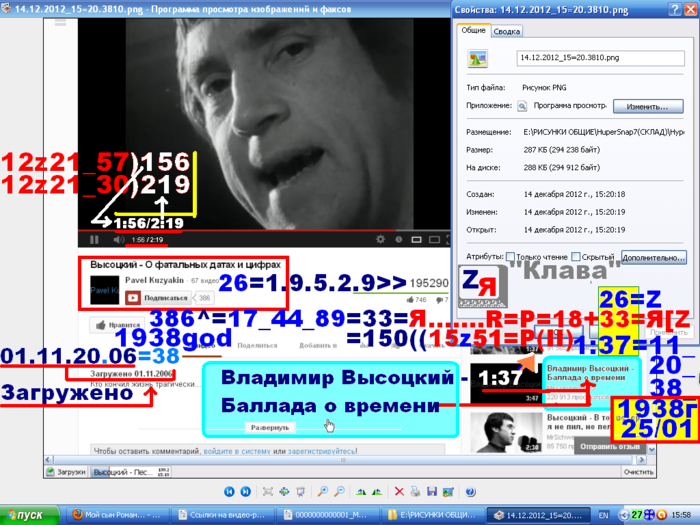Switch to Firefox 'Мой сын Роман' taskbar item
Viewport: 700px width, 525px height.
coord(118,515)
